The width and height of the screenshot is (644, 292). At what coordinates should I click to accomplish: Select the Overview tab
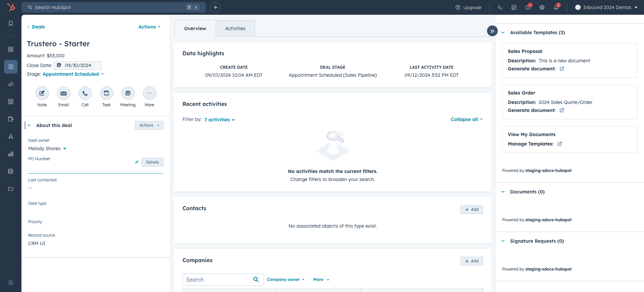click(x=195, y=28)
